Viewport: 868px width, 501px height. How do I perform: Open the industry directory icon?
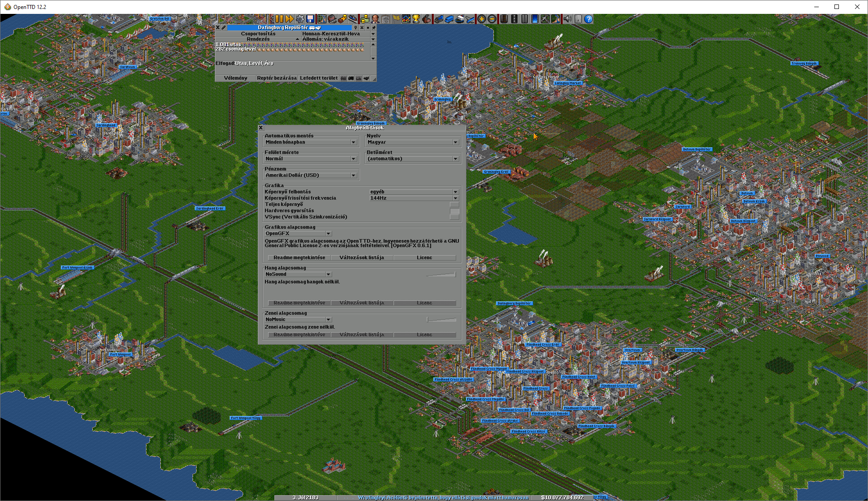point(426,19)
